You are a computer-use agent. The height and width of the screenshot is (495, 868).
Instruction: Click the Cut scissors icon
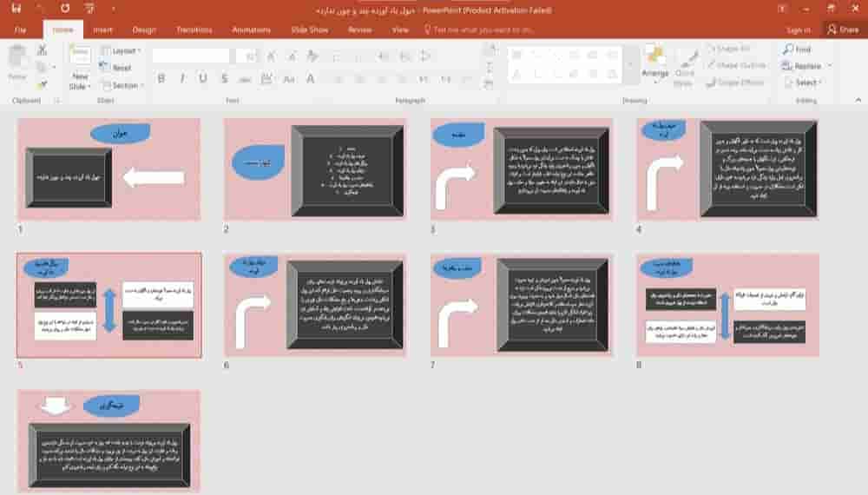point(42,49)
